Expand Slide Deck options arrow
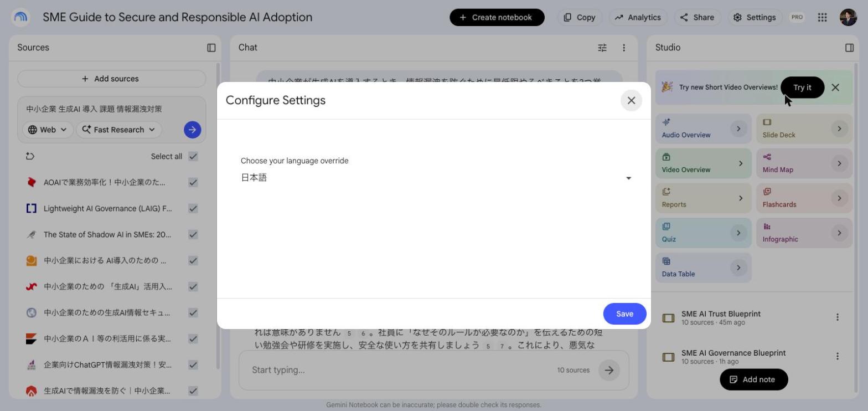The image size is (868, 411). (x=839, y=129)
